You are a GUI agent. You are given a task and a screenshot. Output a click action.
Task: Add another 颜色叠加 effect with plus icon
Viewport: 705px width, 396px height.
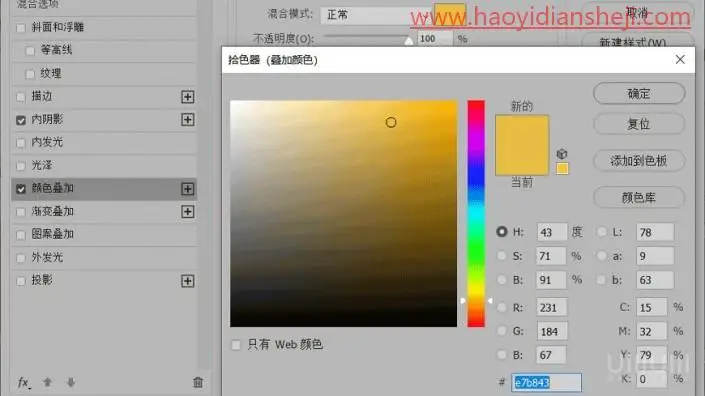click(187, 189)
